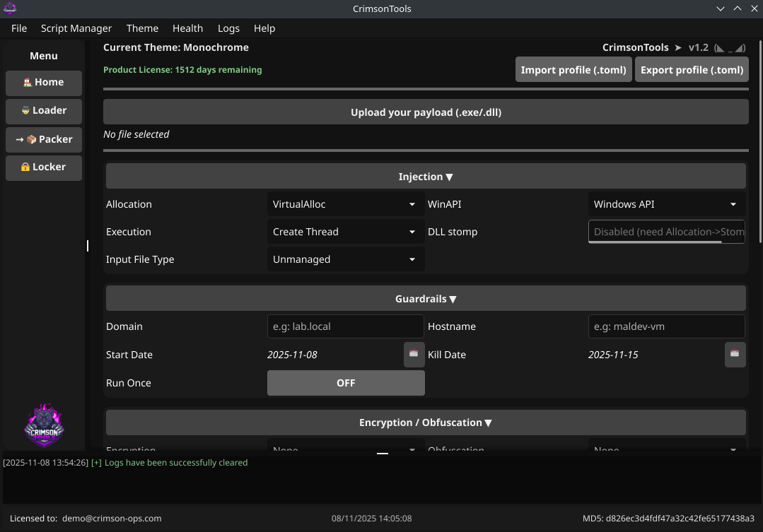Screen dimensions: 763x532
Task: Click the Upload your payload button
Action: (426, 111)
